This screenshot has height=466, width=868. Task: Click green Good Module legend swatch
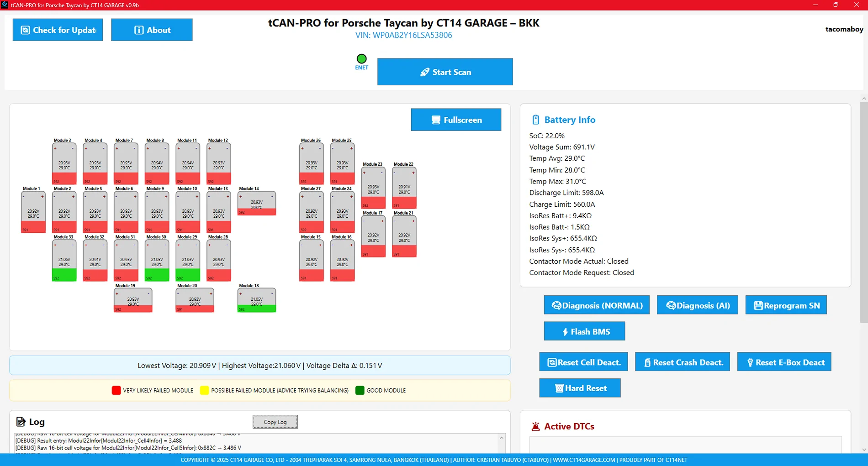click(360, 390)
